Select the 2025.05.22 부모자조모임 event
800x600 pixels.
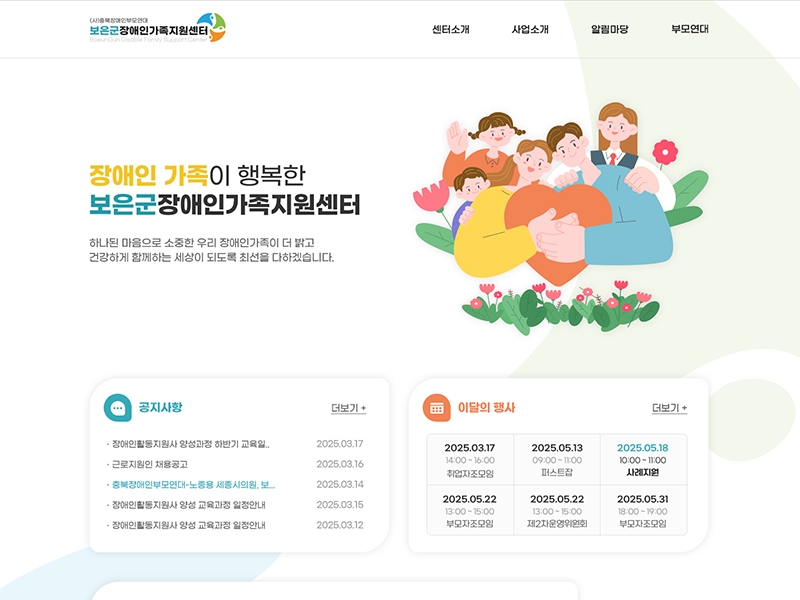click(469, 511)
